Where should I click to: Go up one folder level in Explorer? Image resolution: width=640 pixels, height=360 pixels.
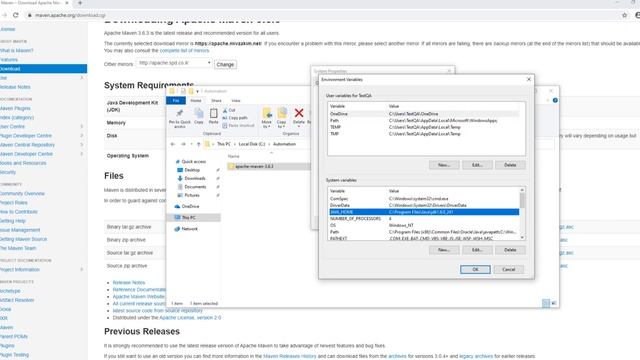coord(198,144)
